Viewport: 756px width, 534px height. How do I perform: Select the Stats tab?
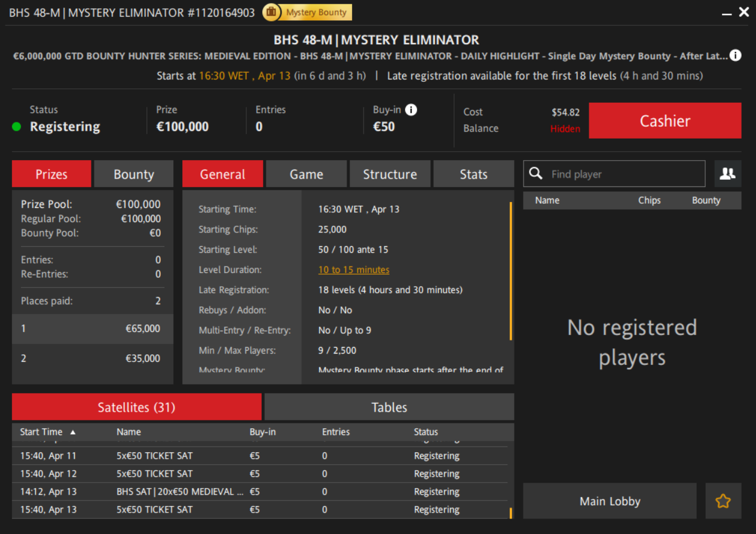(x=473, y=174)
